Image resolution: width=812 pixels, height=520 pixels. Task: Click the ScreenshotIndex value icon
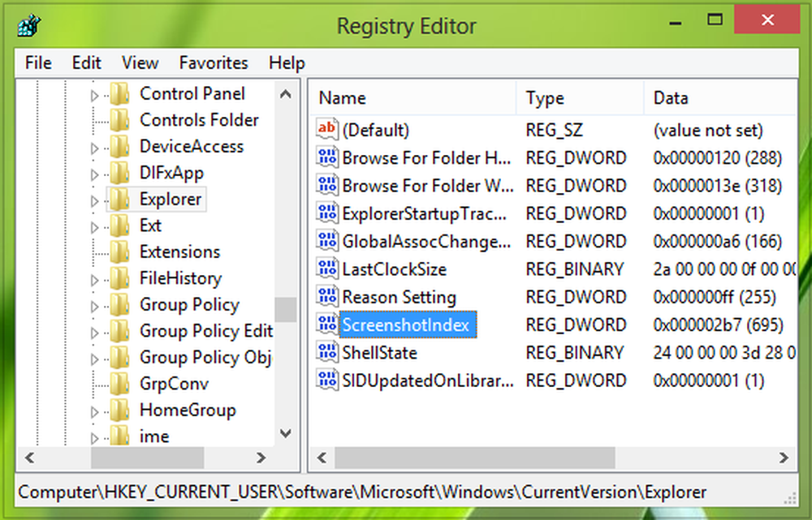click(x=327, y=324)
